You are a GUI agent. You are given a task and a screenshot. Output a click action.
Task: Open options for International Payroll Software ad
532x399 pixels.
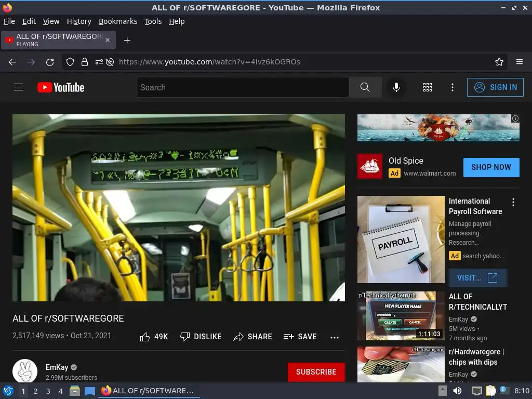click(x=513, y=202)
